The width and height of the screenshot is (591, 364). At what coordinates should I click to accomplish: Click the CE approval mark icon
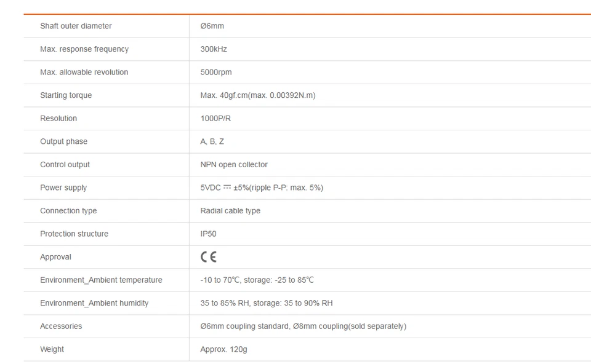coord(209,257)
